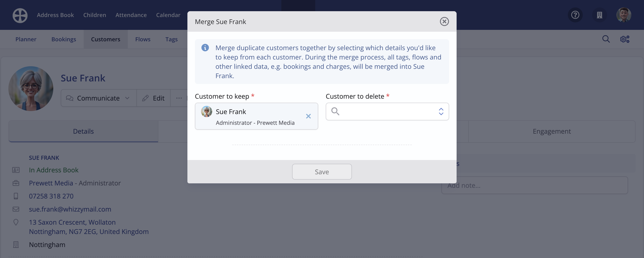Remove Sue Frank from customer to keep
Screen dimensions: 644x258
[308, 116]
